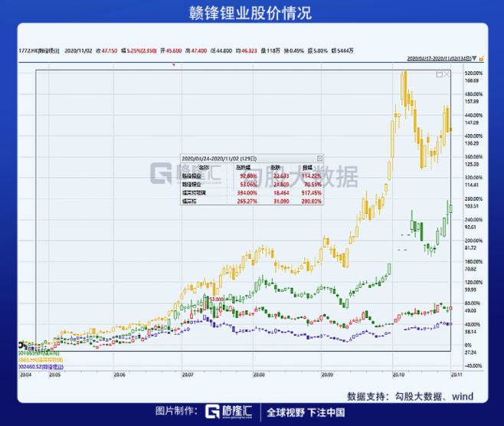504x426 pixels.
Task: Close the 2020/04/24-2020/11/02 statistics popup
Action: coord(319,159)
